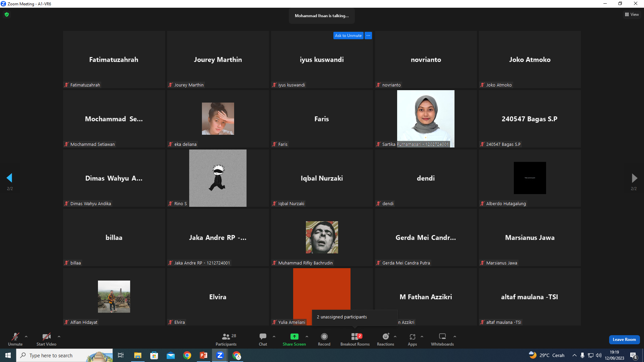Open File Explorer from the taskbar

[138, 355]
